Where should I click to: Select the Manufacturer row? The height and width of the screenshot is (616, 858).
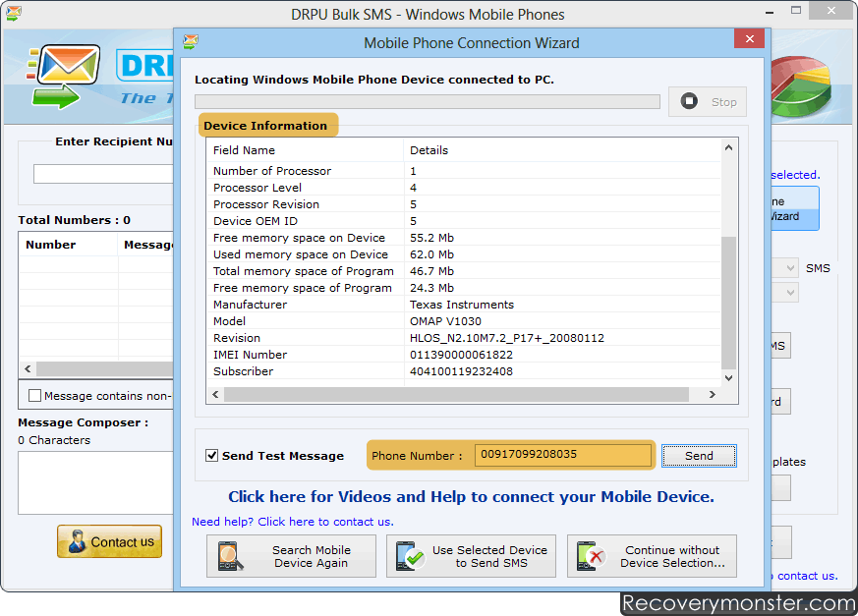coord(464,305)
